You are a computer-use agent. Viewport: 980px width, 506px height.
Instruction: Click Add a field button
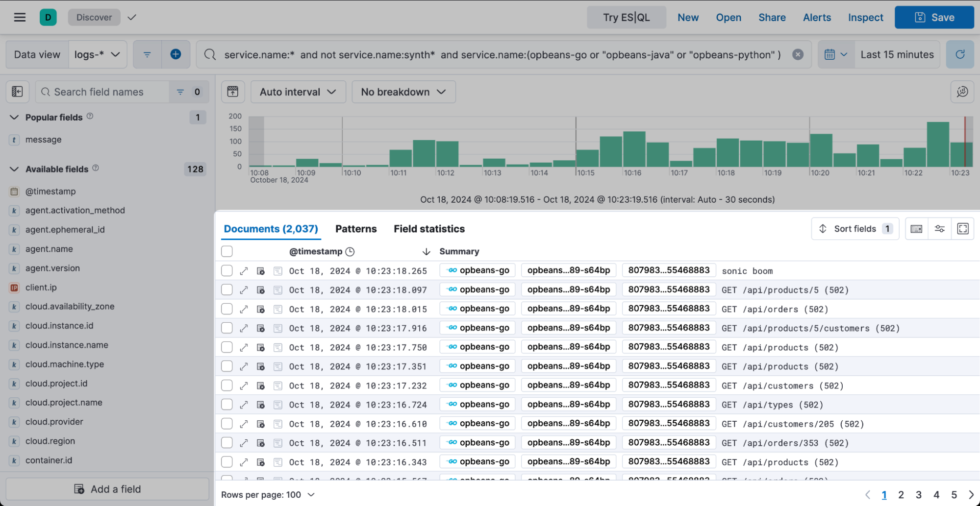click(x=107, y=489)
